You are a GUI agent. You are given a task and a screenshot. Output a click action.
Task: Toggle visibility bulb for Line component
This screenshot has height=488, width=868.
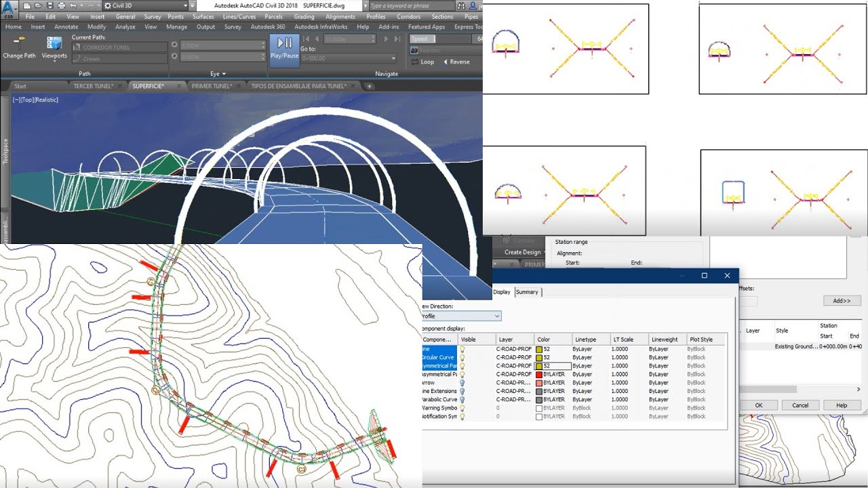point(462,349)
